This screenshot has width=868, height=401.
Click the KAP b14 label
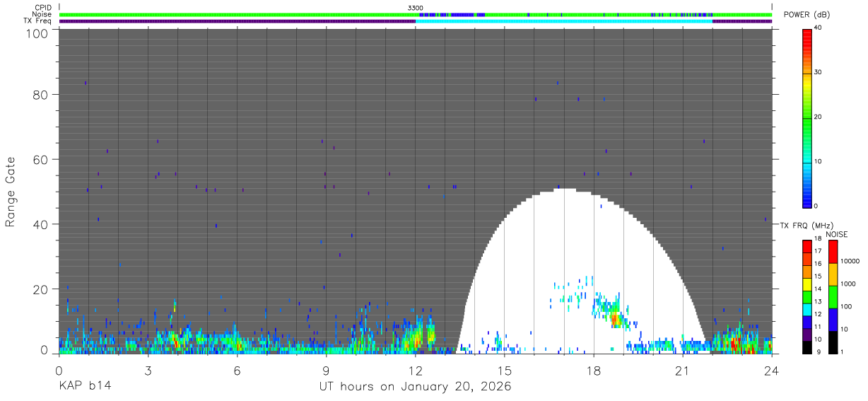point(85,387)
